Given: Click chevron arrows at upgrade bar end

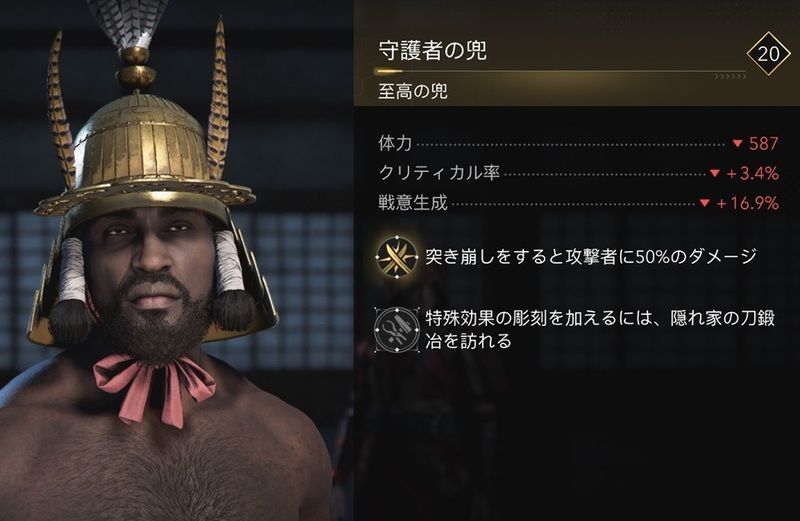Looking at the screenshot, I should point(730,77).
